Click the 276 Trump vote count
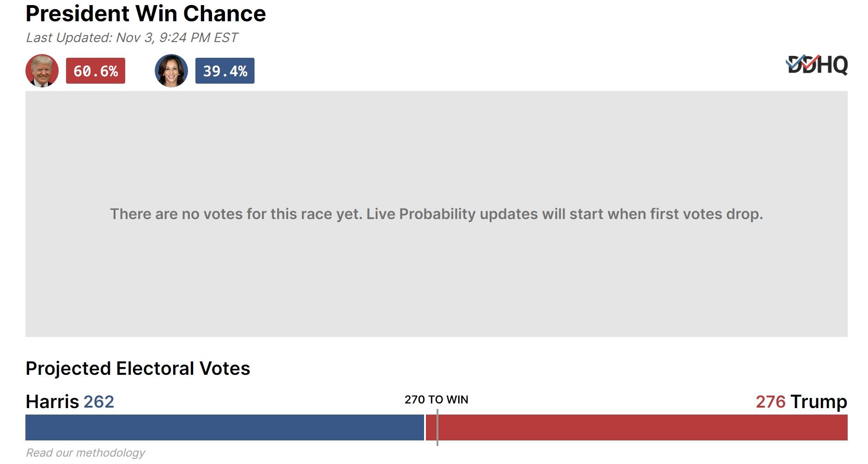The height and width of the screenshot is (464, 868). click(801, 402)
